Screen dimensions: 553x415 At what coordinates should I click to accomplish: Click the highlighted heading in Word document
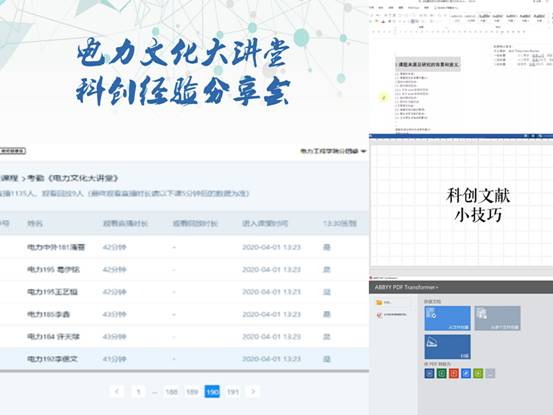click(427, 65)
